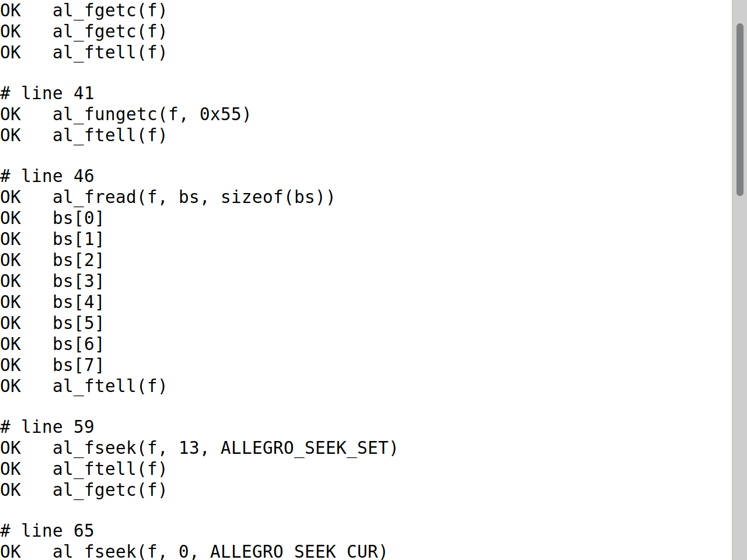The image size is (747, 560).
Task: Click al_ftell(f) under line 41 section
Action: pyautogui.click(x=83, y=135)
